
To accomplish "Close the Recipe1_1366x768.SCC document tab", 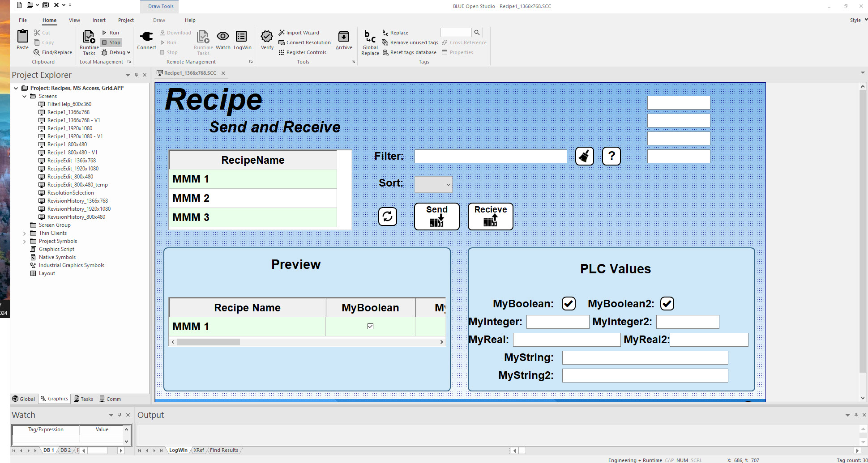I will point(223,73).
